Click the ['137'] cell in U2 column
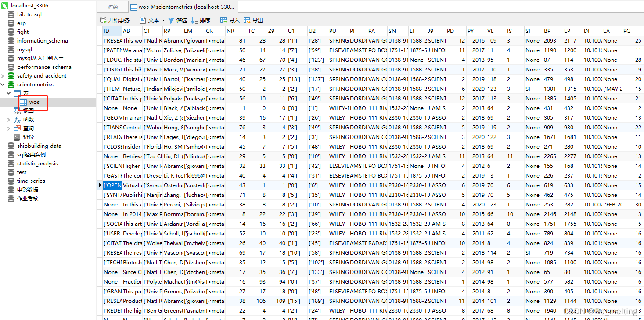Image resolution: width=644 pixels, height=320 pixels. [x=317, y=79]
